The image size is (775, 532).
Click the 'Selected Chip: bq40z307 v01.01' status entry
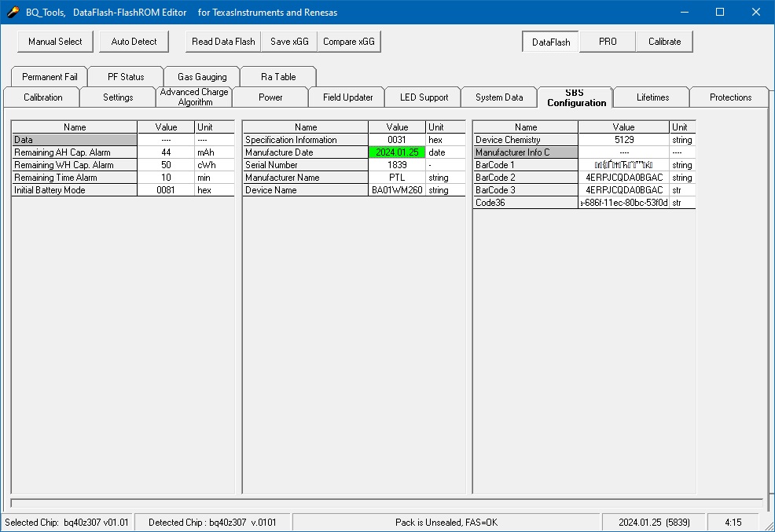(x=67, y=522)
